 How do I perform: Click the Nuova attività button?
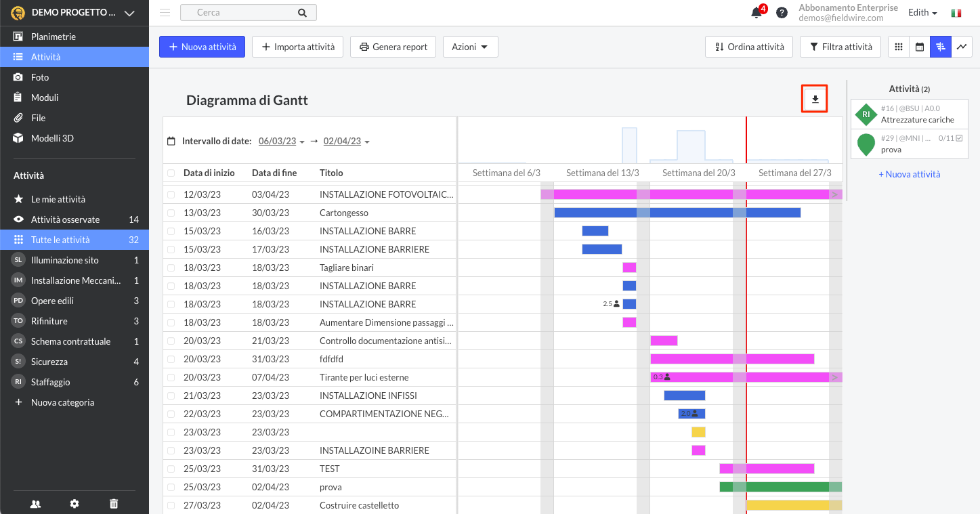pyautogui.click(x=202, y=47)
